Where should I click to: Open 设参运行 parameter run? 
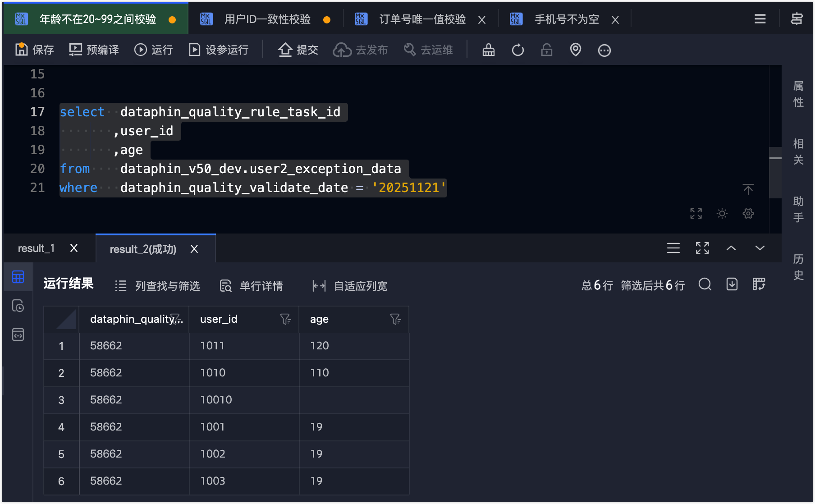pyautogui.click(x=219, y=50)
